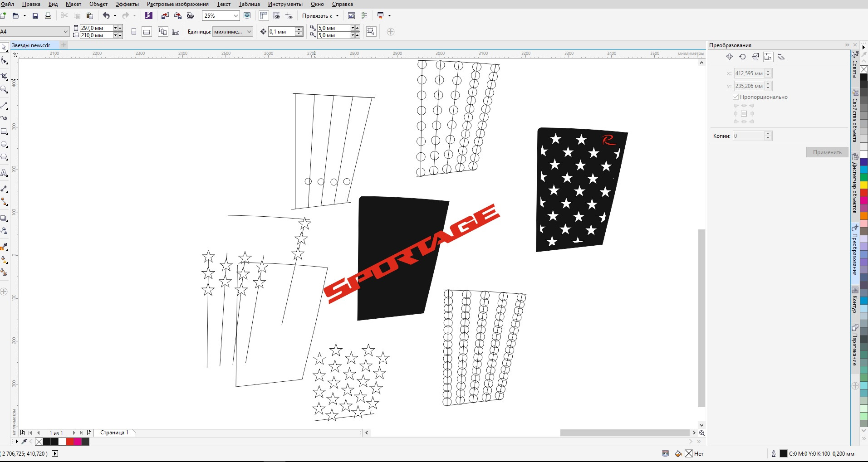Toggle rulers display in the toolbar

(x=264, y=16)
